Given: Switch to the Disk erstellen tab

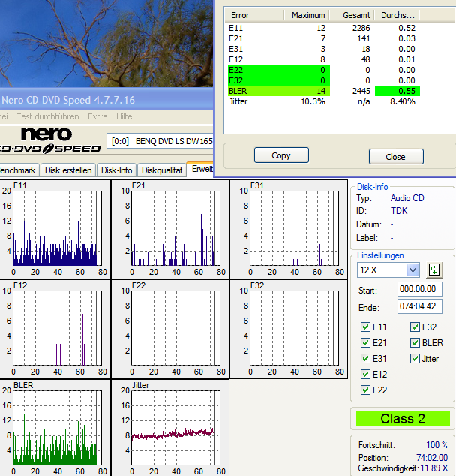Looking at the screenshot, I should [69, 170].
